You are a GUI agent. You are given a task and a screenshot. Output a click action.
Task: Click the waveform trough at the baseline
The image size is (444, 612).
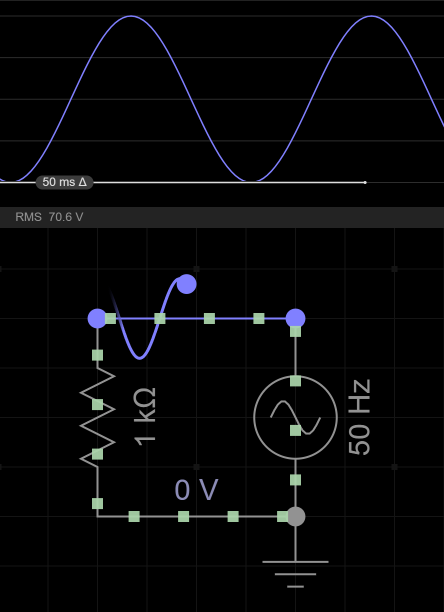coord(251,181)
